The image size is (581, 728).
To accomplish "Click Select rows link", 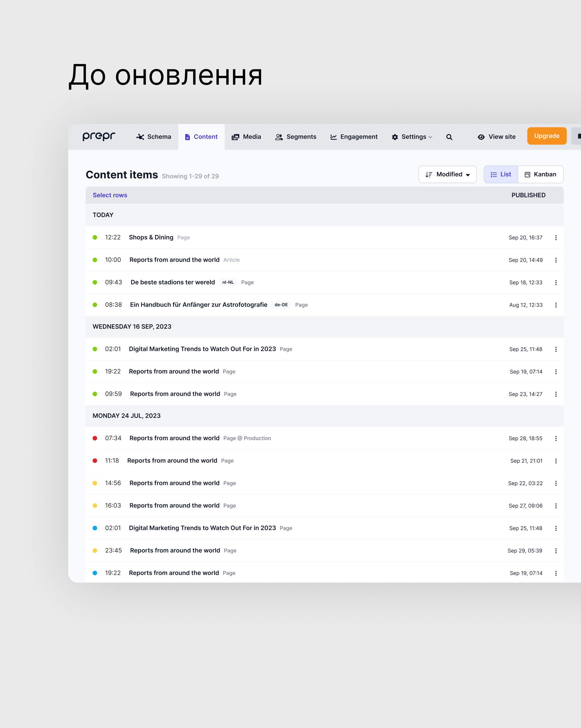I will point(110,195).
